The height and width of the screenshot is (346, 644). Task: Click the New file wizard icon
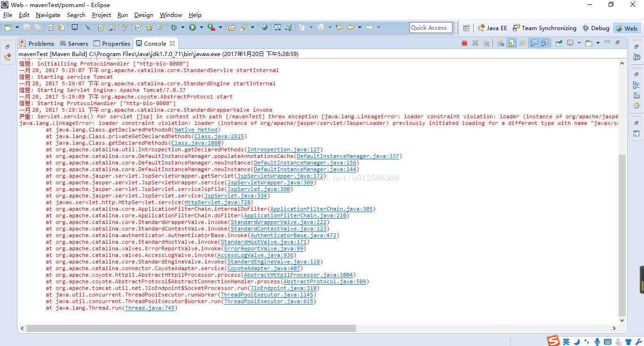(8, 27)
